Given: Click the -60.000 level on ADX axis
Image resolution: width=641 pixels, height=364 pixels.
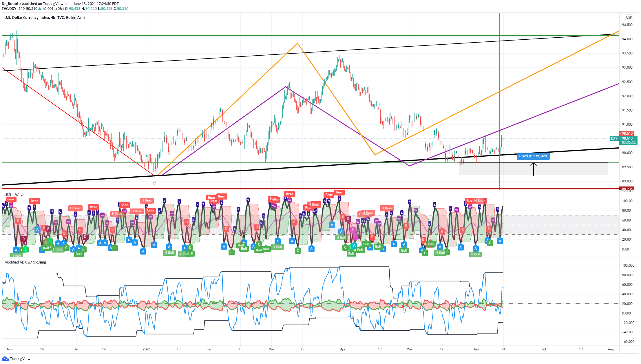Looking at the screenshot, I should point(628,342).
